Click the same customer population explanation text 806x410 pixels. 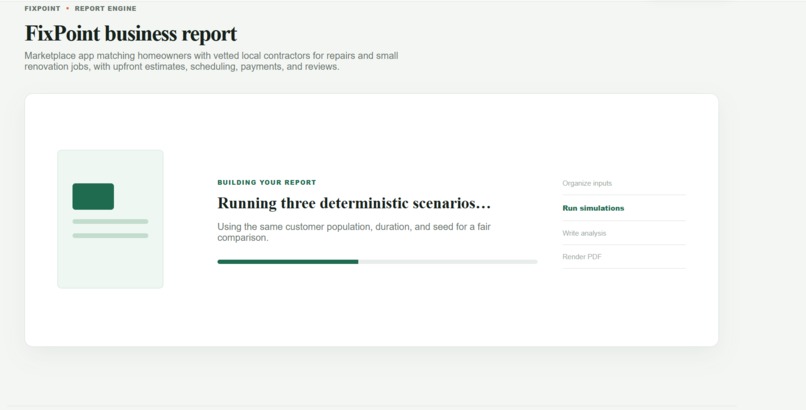click(x=354, y=232)
